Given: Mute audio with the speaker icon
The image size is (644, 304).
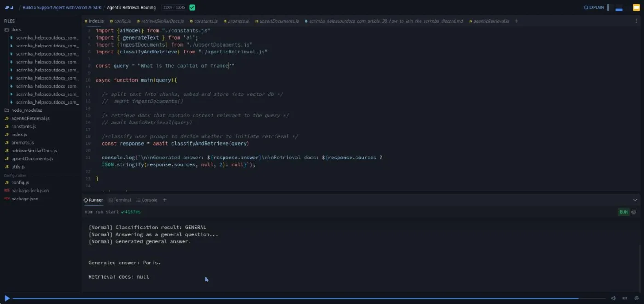Looking at the screenshot, I should (614, 298).
